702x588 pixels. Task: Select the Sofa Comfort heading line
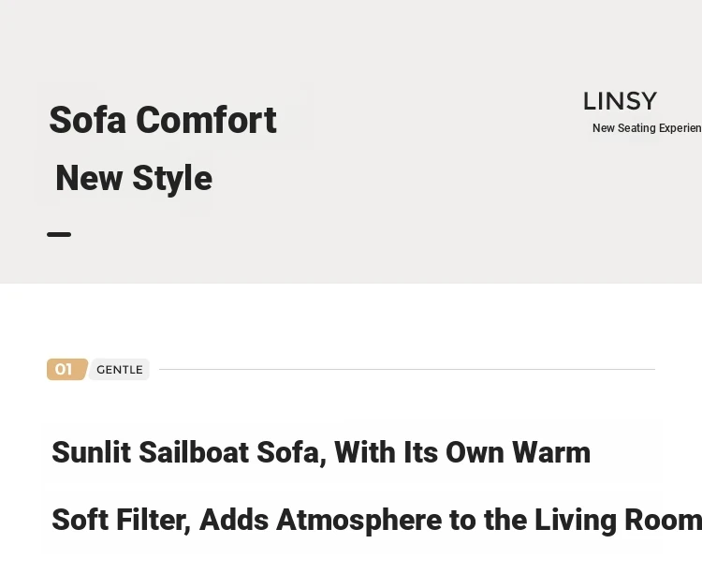pyautogui.click(x=163, y=120)
